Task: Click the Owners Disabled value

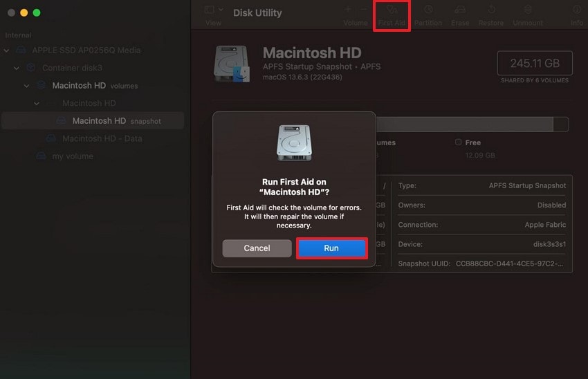Action: click(x=551, y=205)
